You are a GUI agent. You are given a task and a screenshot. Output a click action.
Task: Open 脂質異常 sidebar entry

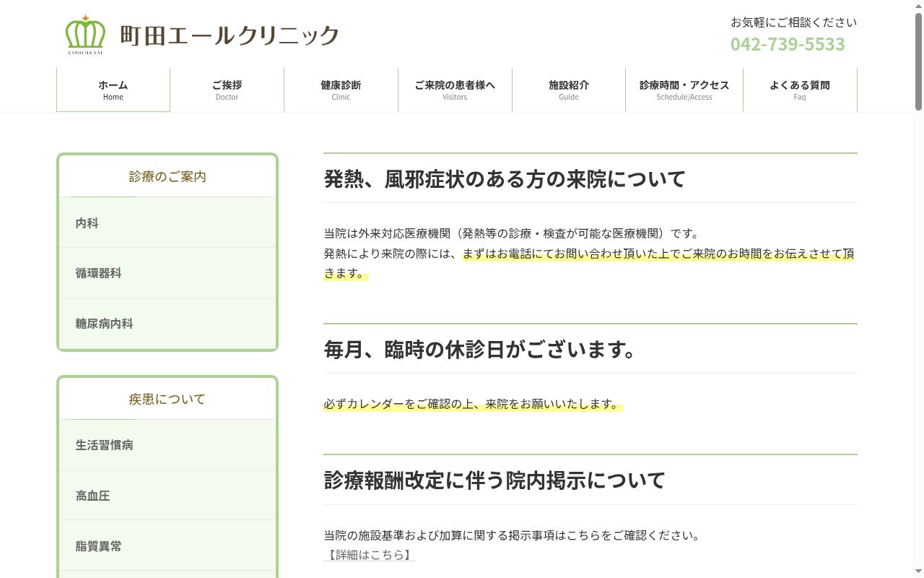[x=167, y=546]
